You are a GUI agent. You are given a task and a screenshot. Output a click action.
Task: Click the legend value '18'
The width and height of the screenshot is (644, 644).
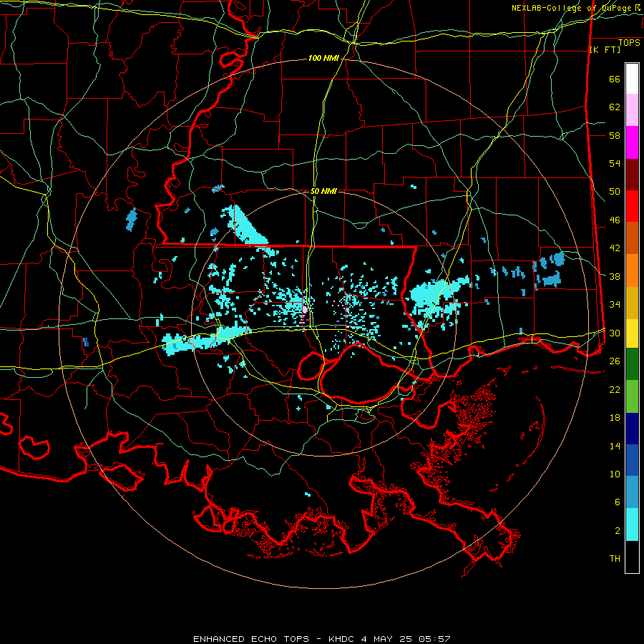tap(615, 418)
